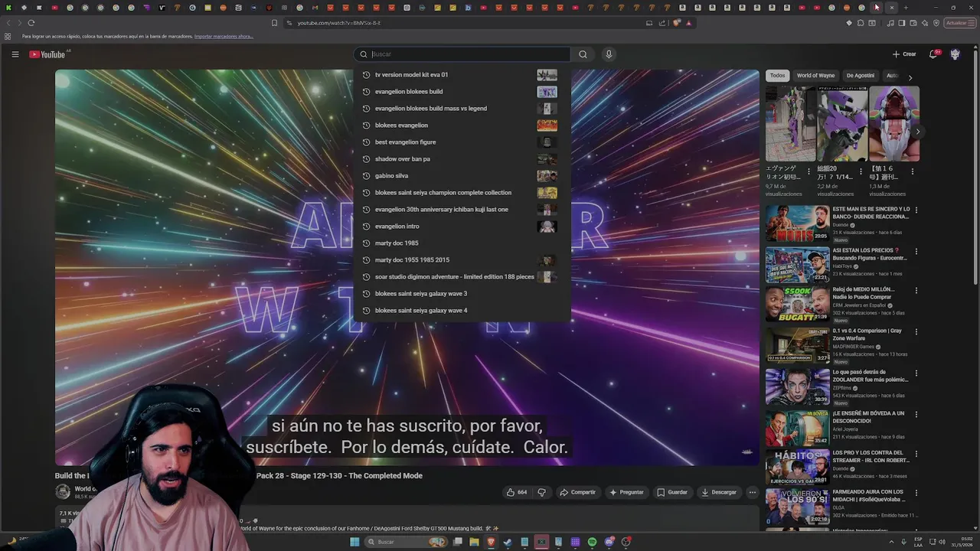This screenshot has height=551, width=980.
Task: Bookmark this page in address bar
Action: (x=274, y=23)
